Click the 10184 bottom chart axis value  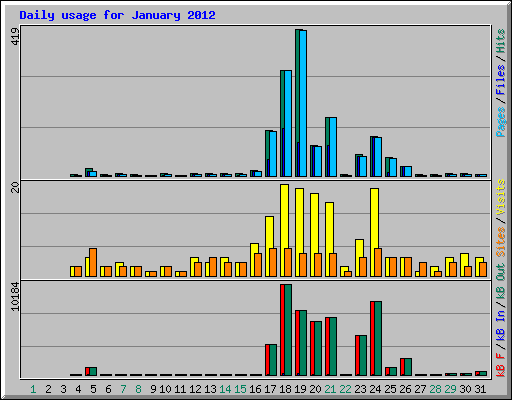(15, 297)
